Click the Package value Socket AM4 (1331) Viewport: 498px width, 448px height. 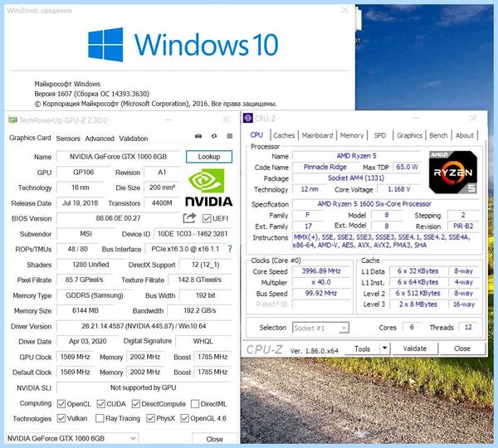(x=356, y=178)
